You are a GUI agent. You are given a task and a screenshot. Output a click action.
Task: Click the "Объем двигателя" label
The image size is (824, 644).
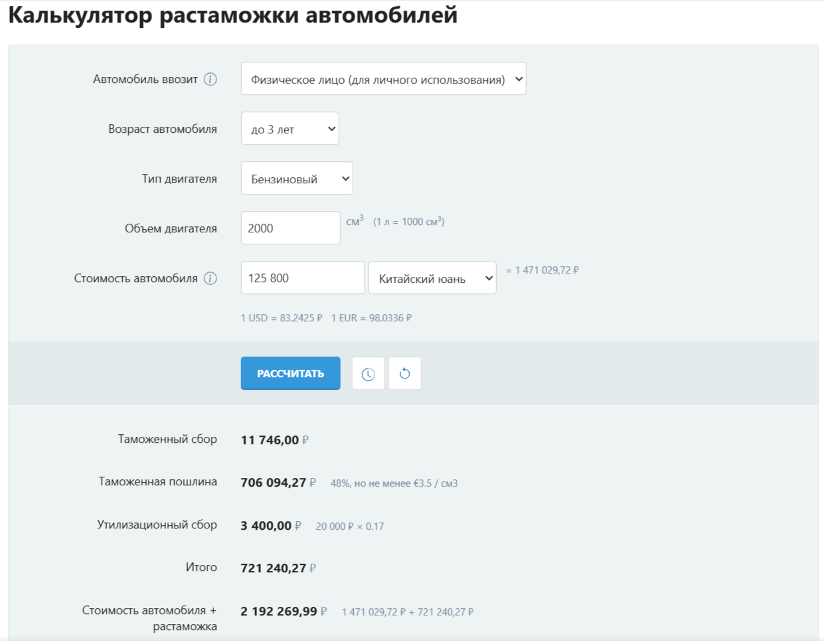pyautogui.click(x=171, y=228)
